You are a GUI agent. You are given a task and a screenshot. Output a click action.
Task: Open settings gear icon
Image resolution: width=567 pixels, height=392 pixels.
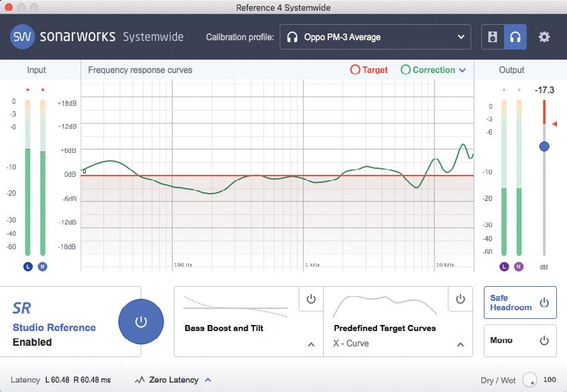coord(544,37)
